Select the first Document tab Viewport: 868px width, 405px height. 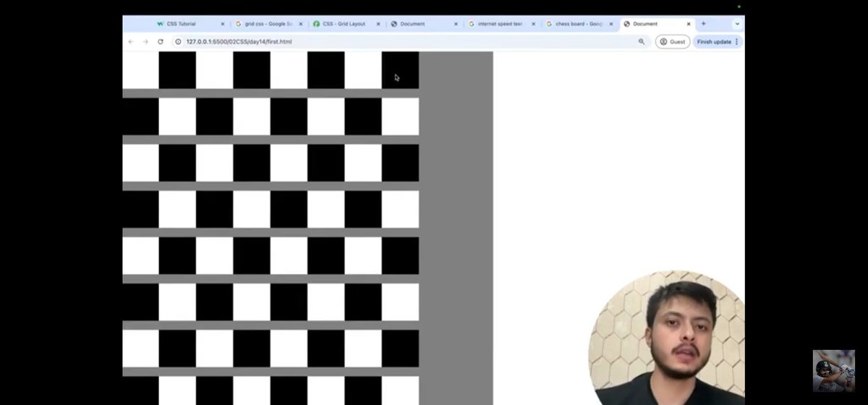[424, 24]
